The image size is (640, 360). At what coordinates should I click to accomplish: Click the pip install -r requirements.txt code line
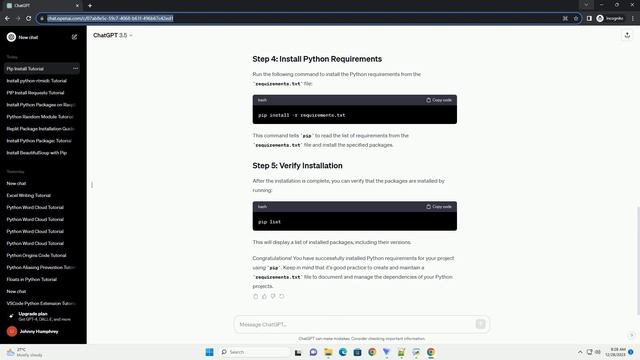tap(302, 115)
